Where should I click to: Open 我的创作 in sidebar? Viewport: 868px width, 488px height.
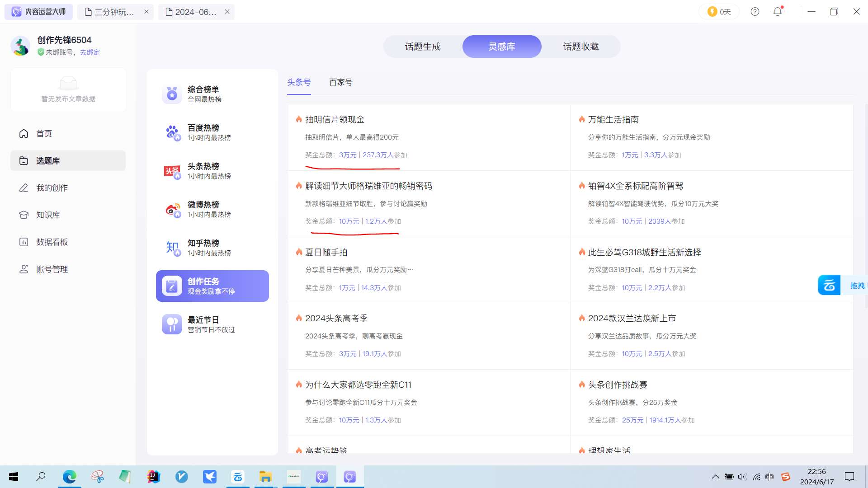coord(52,188)
